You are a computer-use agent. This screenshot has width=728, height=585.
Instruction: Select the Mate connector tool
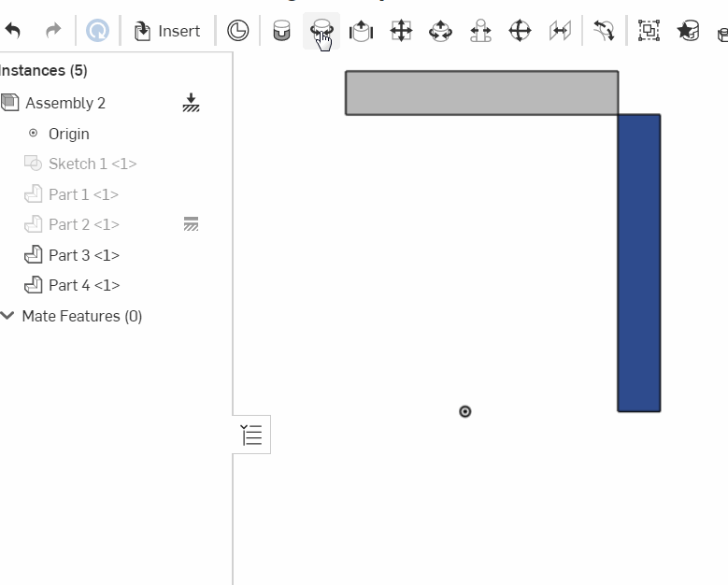point(237,31)
